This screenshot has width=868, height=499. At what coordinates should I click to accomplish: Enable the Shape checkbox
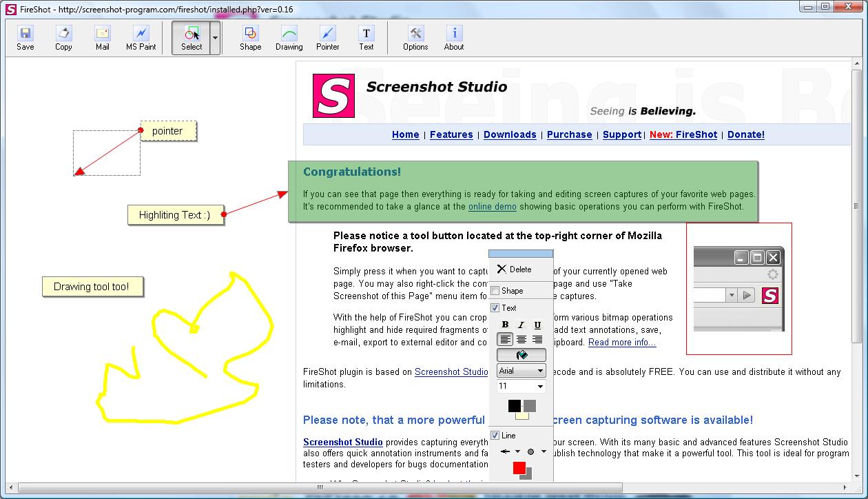coord(495,291)
